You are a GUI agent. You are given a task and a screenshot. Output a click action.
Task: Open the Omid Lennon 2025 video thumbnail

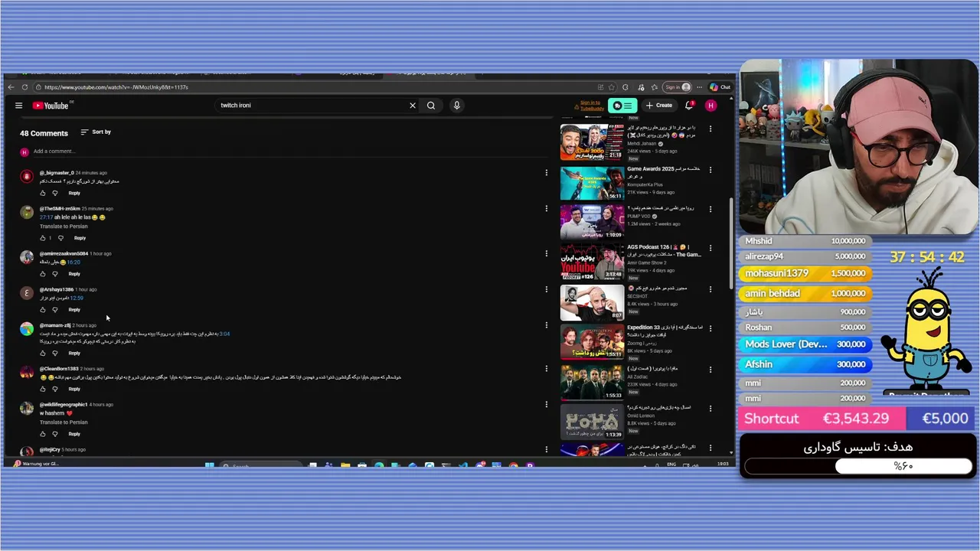pyautogui.click(x=592, y=422)
